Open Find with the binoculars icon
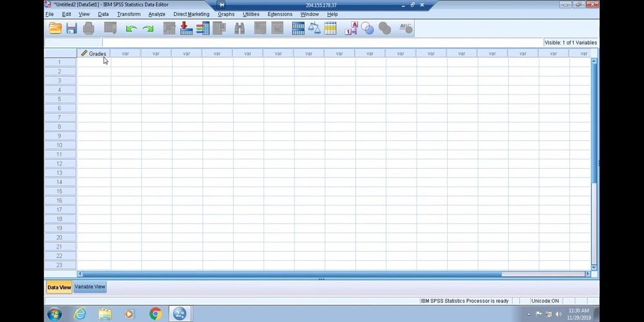The height and width of the screenshot is (322, 644). [x=240, y=28]
